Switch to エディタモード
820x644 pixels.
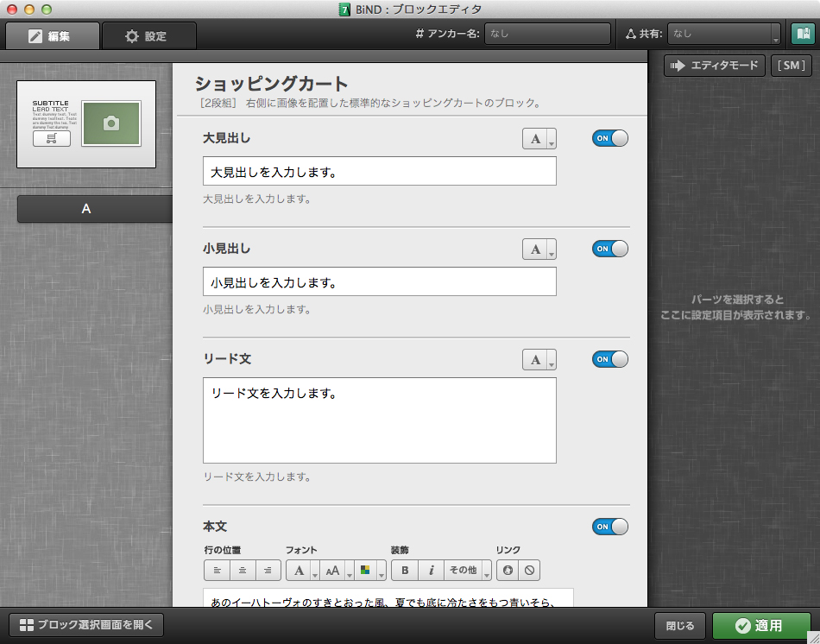pyautogui.click(x=715, y=66)
